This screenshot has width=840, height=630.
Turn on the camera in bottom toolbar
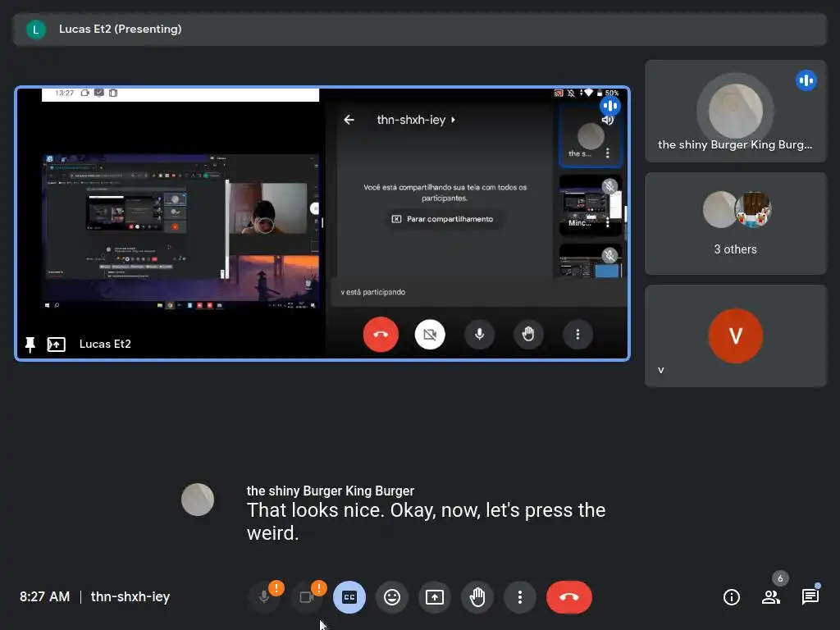307,597
